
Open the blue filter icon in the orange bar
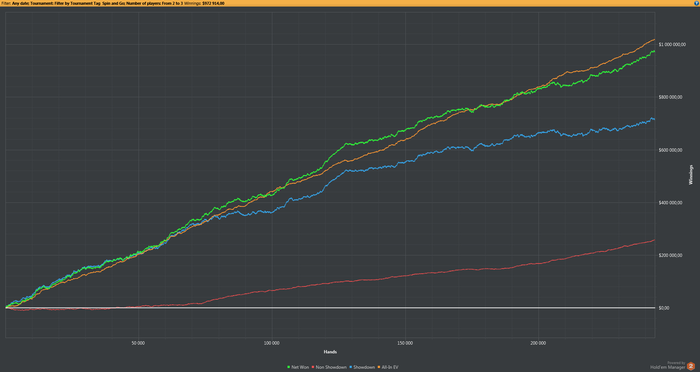(x=697, y=3)
